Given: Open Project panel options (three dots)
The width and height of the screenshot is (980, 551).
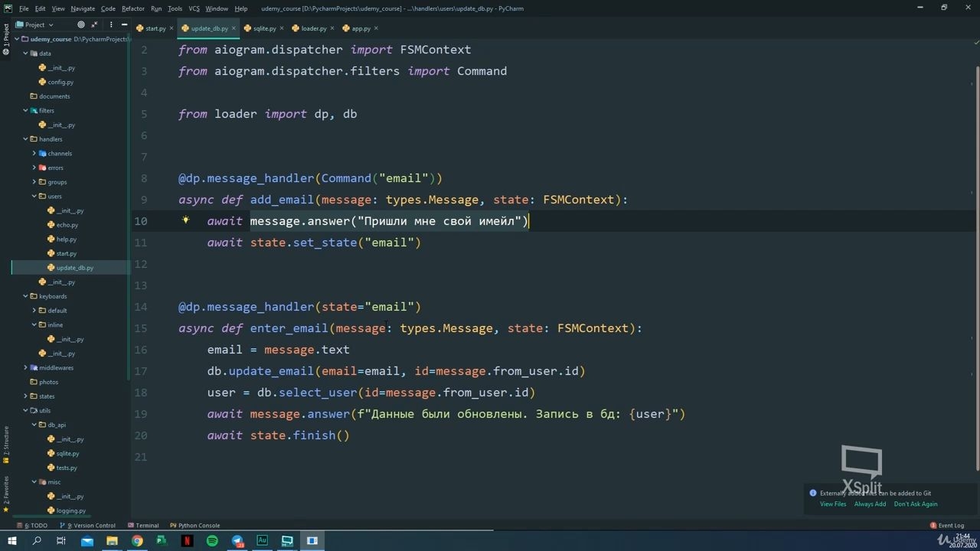Looking at the screenshot, I should pyautogui.click(x=111, y=24).
